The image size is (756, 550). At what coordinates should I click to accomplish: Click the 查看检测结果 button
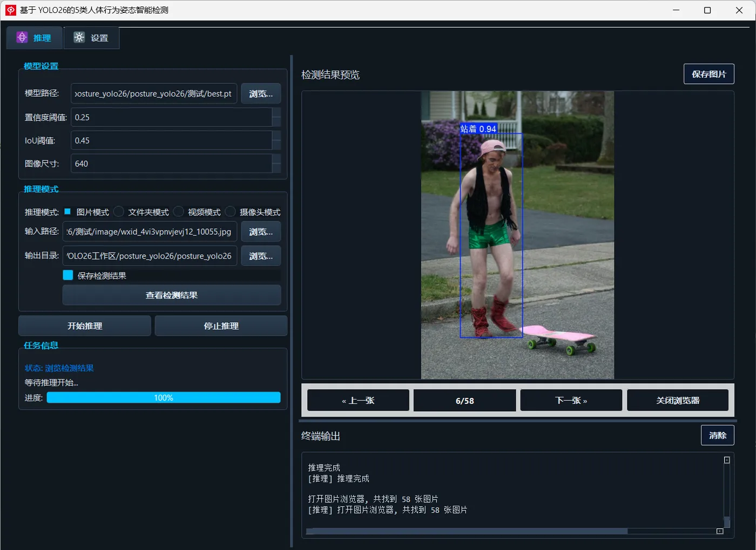pos(172,295)
